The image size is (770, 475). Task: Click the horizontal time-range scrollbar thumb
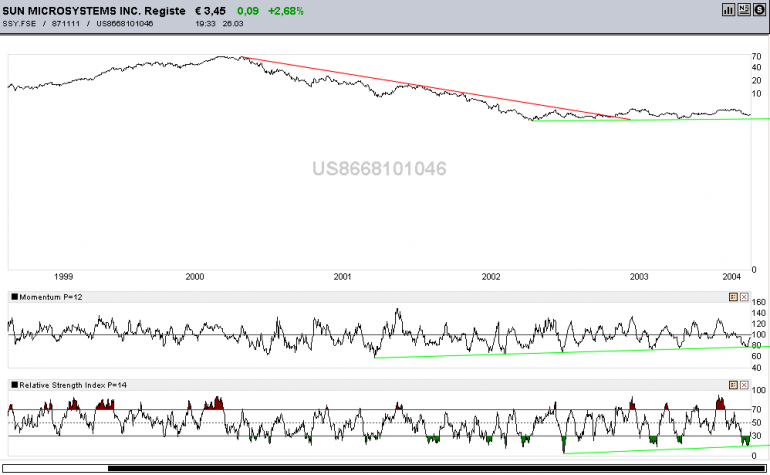[x=437, y=468]
